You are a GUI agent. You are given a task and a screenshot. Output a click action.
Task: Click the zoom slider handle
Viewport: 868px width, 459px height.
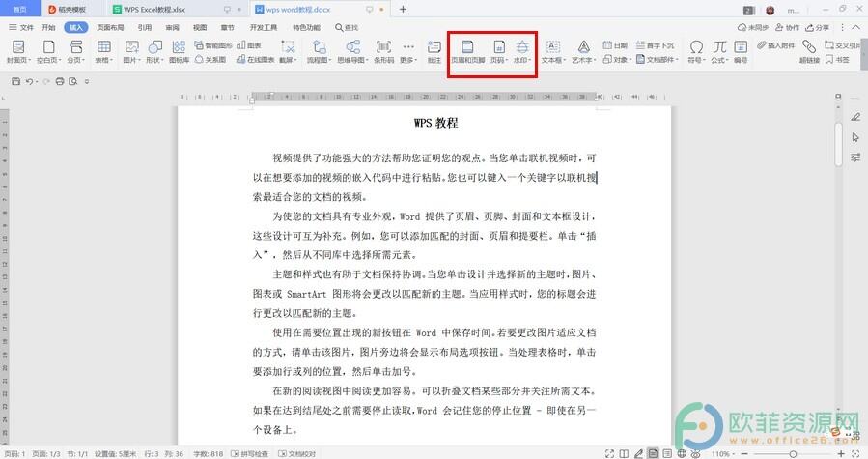pos(792,453)
